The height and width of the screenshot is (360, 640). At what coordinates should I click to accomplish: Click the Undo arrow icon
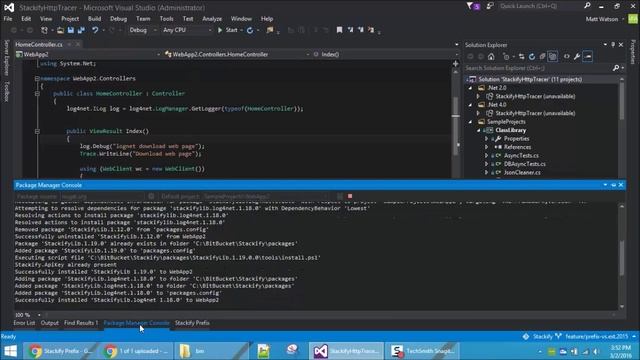click(x=95, y=30)
